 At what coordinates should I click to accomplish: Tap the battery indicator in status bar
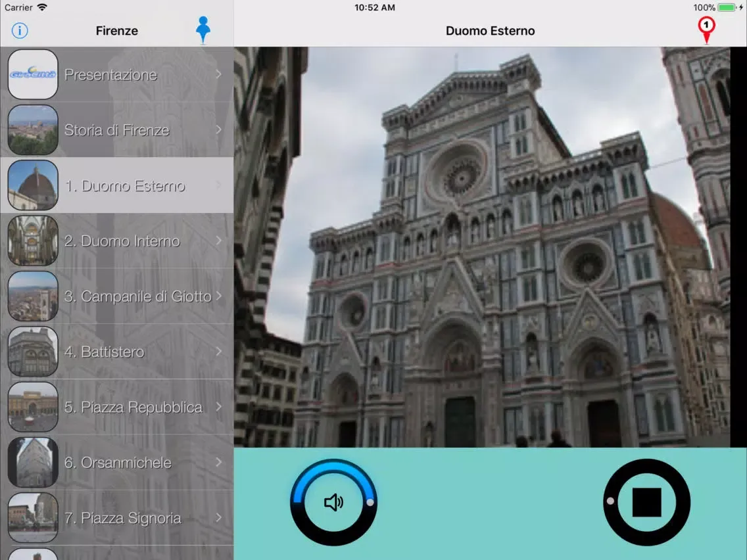pyautogui.click(x=727, y=7)
